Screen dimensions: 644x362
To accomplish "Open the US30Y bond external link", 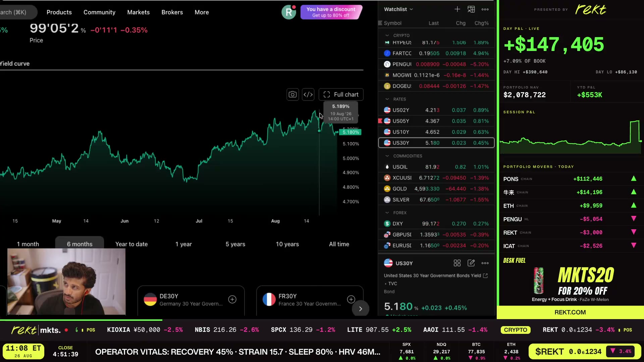I will point(485,276).
